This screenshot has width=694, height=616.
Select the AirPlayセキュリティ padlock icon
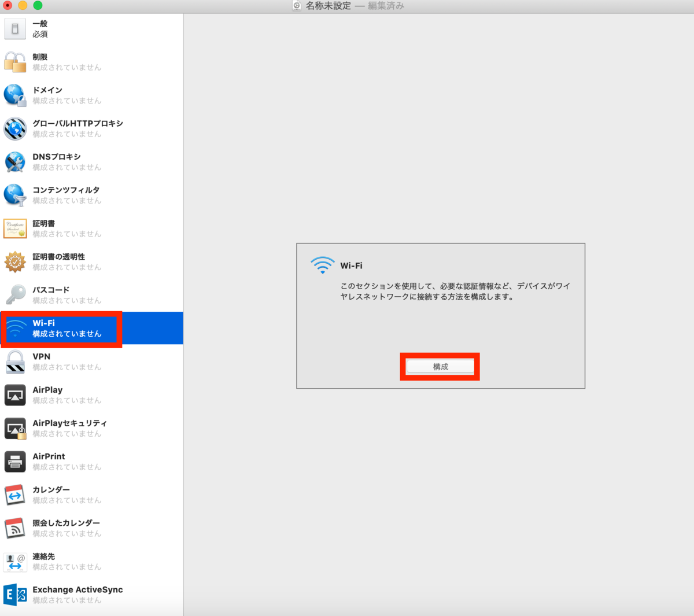point(15,428)
